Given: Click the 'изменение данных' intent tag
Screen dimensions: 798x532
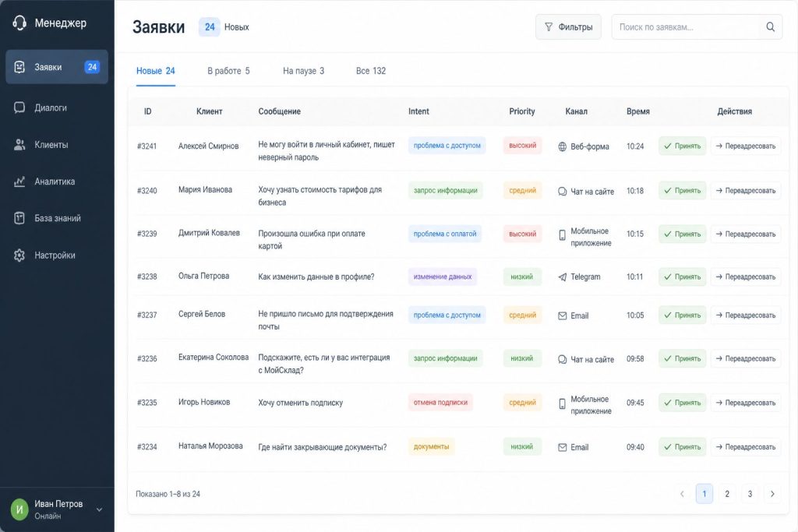Looking at the screenshot, I should point(443,277).
